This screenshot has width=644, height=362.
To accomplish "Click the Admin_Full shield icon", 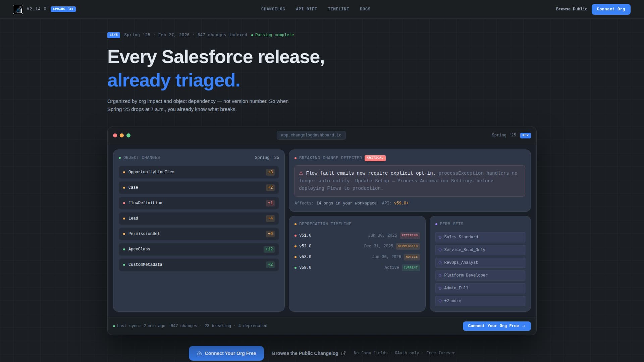I will coord(440,288).
